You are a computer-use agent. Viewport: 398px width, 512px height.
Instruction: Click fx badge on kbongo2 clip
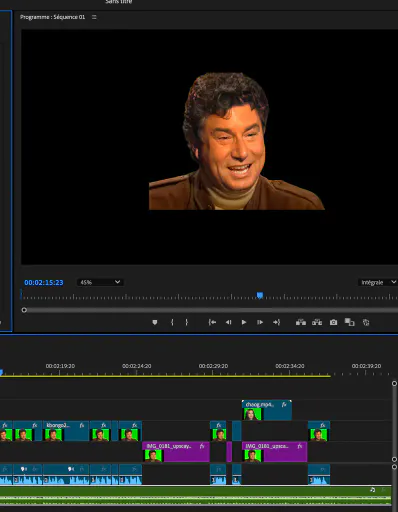[x=82, y=425]
